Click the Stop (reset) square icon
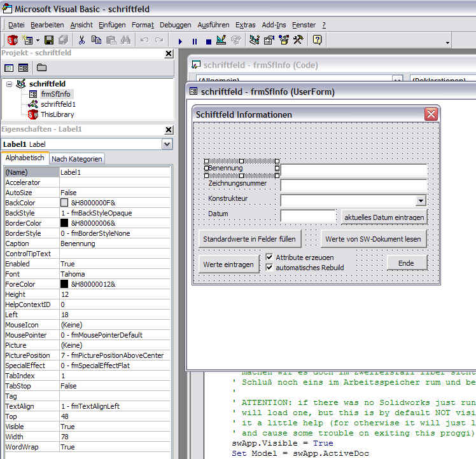 point(207,41)
